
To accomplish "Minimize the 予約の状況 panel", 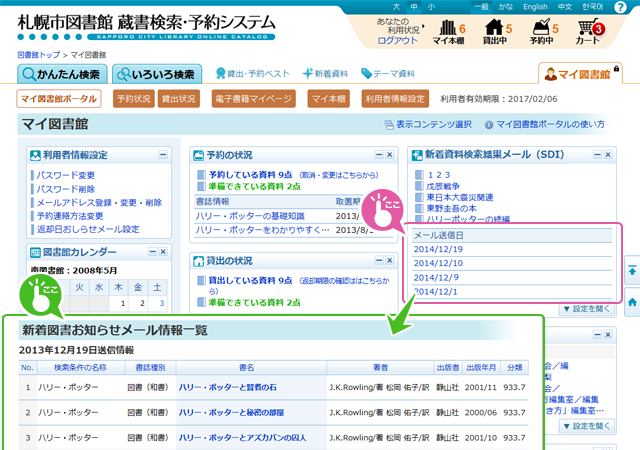I will point(379,155).
